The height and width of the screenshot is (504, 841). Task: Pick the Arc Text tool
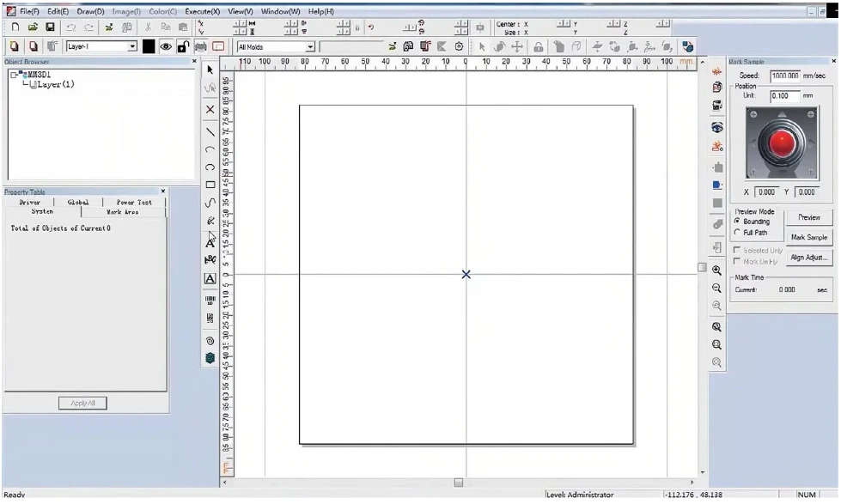[210, 260]
